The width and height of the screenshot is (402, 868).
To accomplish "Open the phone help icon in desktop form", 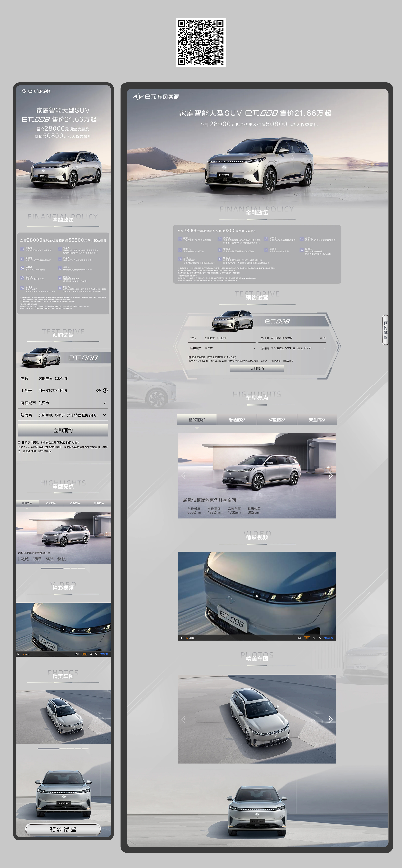I will pos(324,338).
